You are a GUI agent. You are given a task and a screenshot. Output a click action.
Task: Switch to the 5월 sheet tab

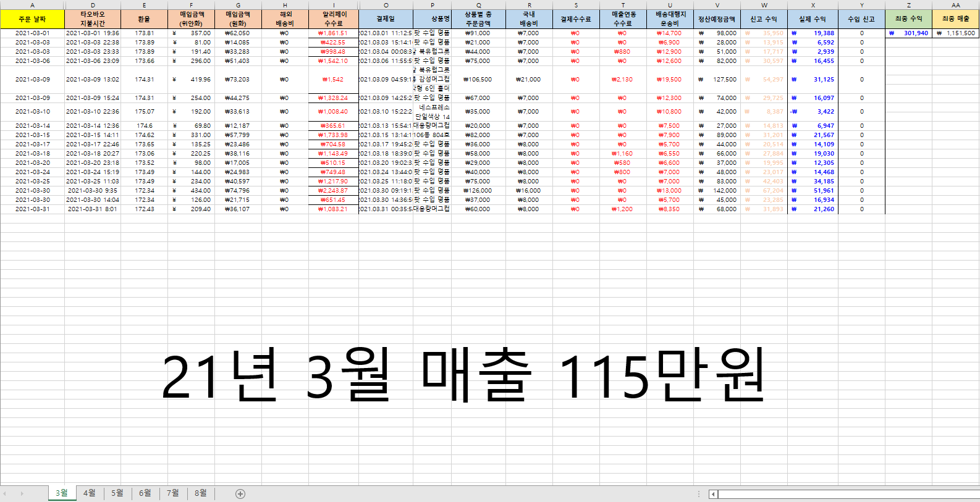click(x=117, y=493)
